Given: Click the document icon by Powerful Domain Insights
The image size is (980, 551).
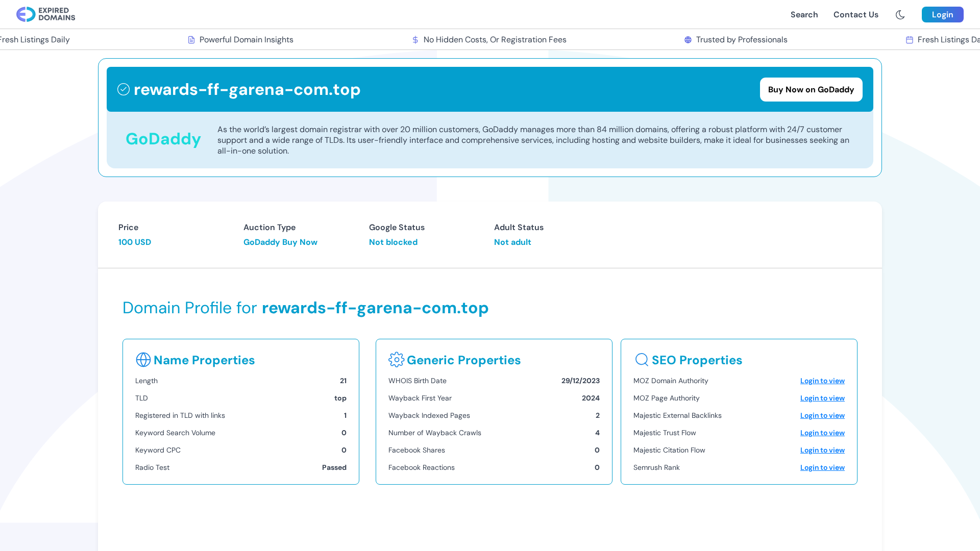Looking at the screenshot, I should (x=191, y=40).
